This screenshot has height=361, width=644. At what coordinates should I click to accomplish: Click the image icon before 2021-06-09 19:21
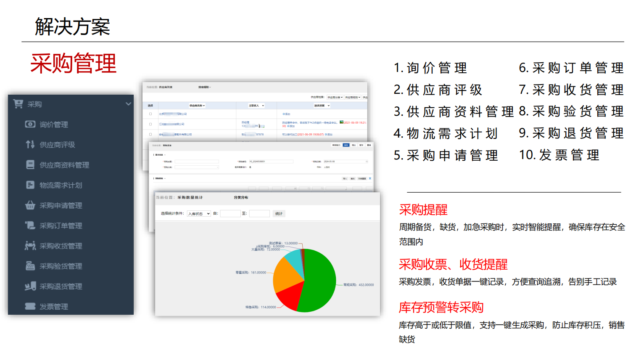click(341, 122)
